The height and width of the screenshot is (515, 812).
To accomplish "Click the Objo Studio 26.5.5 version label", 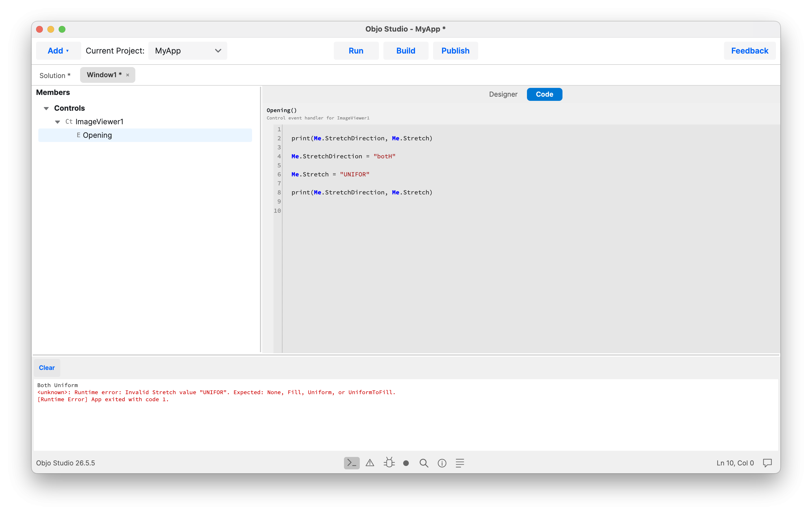I will click(x=65, y=463).
